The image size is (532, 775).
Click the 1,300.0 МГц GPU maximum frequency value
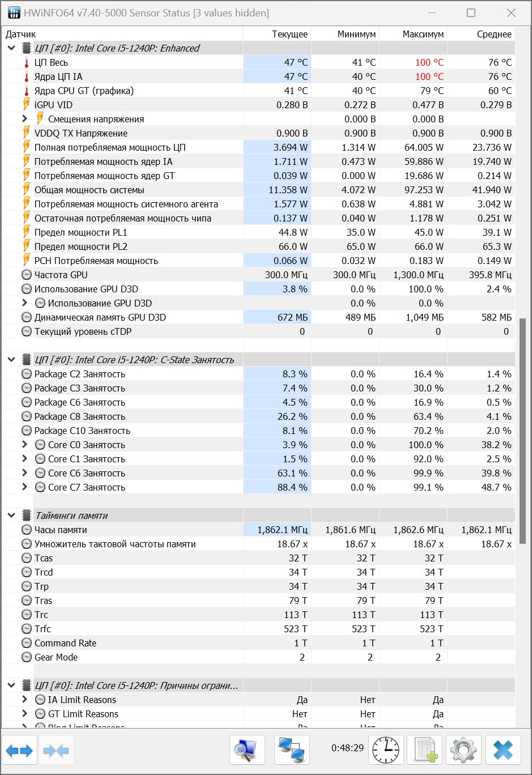click(418, 275)
